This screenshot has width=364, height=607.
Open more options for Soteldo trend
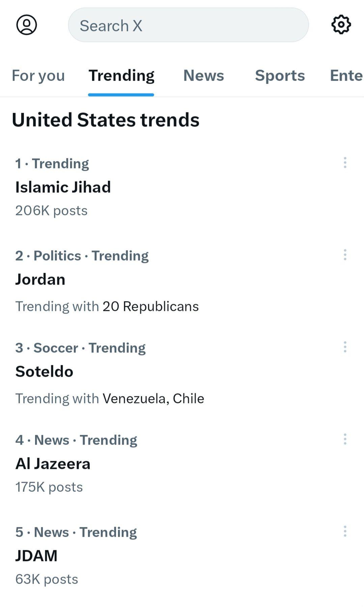(x=345, y=347)
